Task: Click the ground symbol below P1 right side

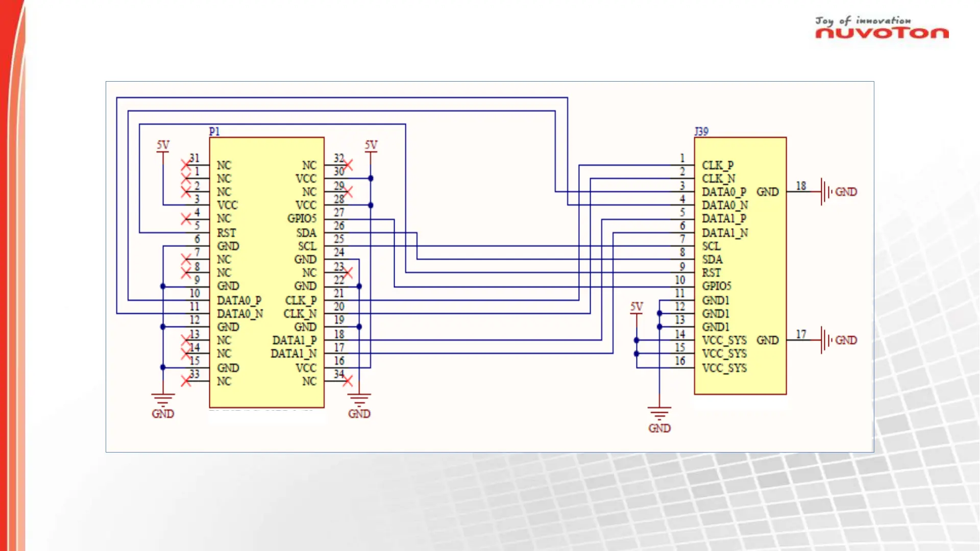Action: click(359, 406)
